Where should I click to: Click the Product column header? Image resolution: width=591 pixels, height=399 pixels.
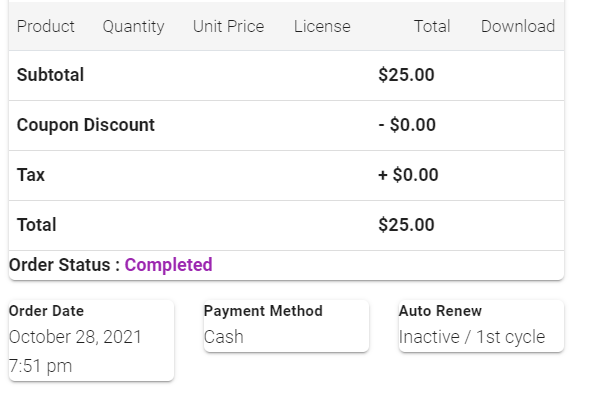pos(46,26)
